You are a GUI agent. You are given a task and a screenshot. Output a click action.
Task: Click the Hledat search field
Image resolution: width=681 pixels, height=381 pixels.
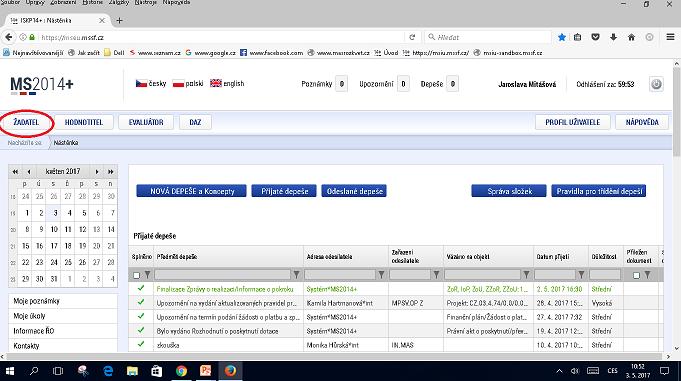(x=489, y=37)
